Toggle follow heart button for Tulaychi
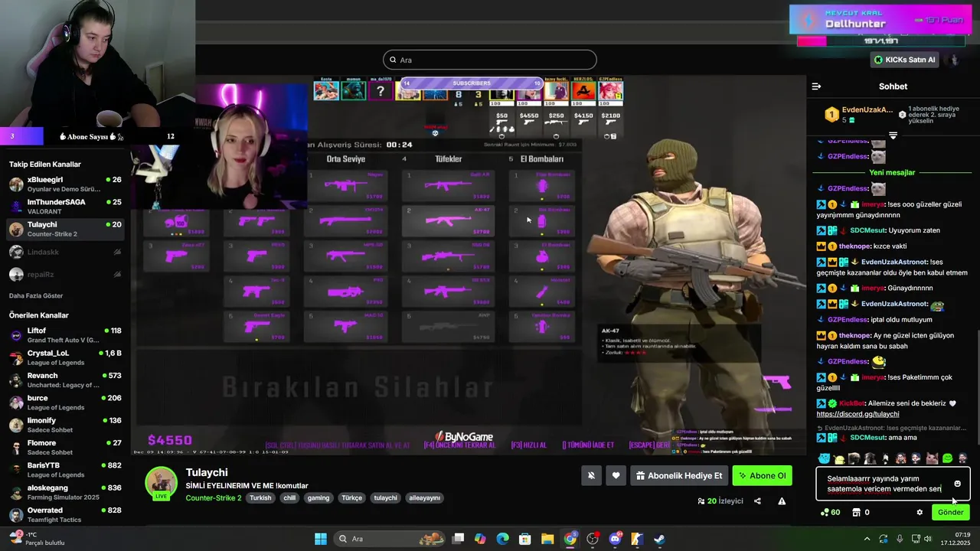 coord(616,475)
